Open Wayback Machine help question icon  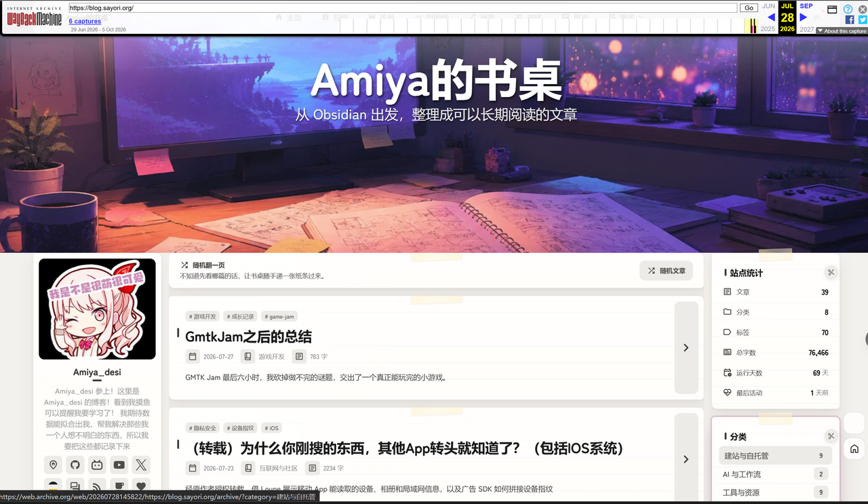click(848, 9)
